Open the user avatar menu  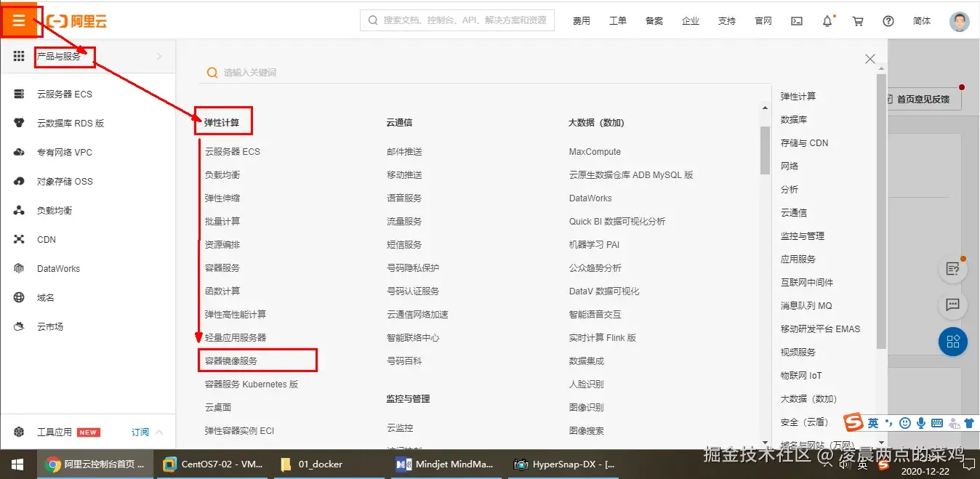(x=959, y=21)
